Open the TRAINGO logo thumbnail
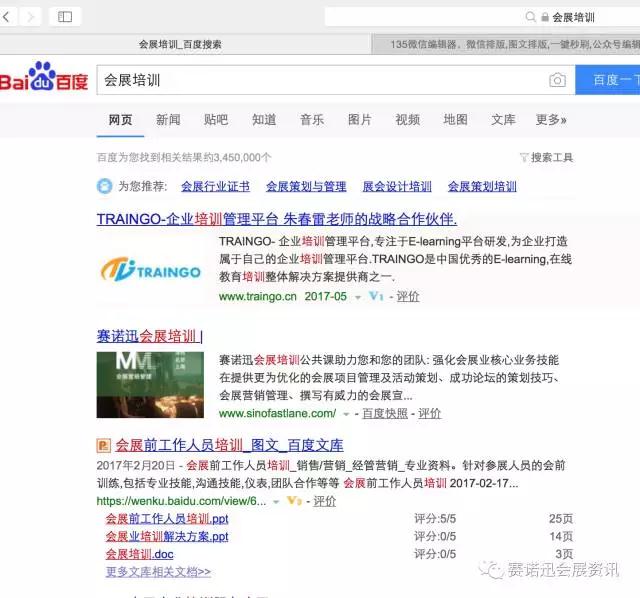The width and height of the screenshot is (640, 598). [x=150, y=269]
